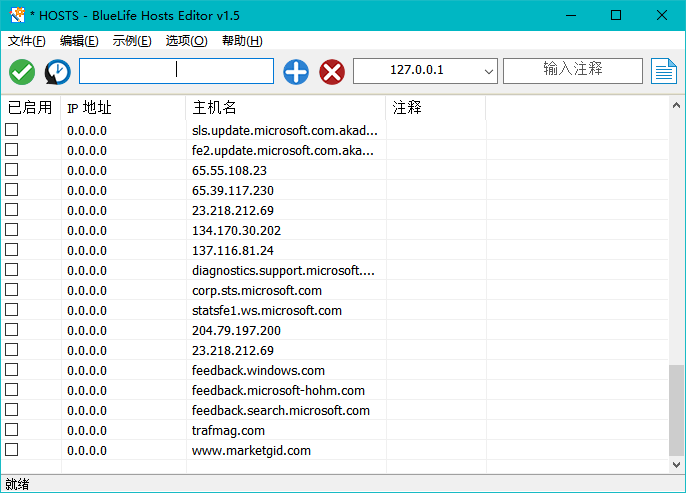Tick the statsfe1.ws.microsoft.com checkbox
This screenshot has width=686, height=493.
(12, 310)
